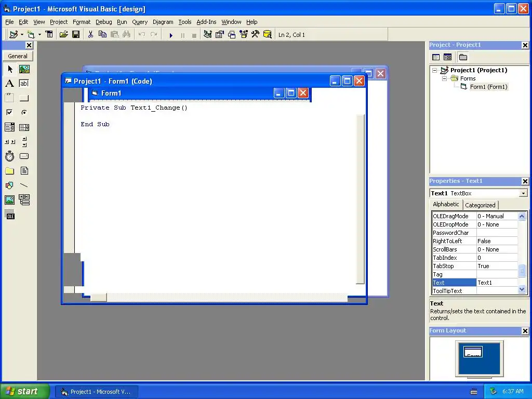The height and width of the screenshot is (399, 532).
Task: Click View Object icon in Project panel
Action: (x=447, y=57)
